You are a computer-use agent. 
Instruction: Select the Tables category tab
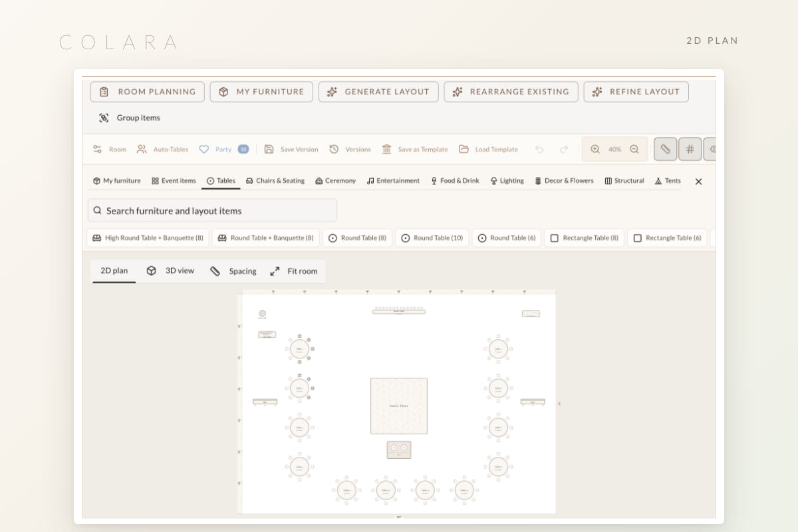point(221,181)
